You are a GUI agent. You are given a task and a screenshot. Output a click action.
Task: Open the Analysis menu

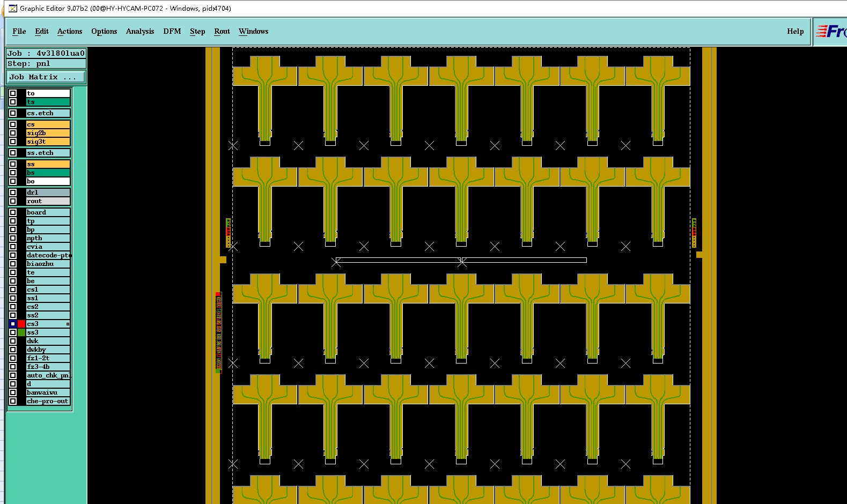(x=140, y=32)
